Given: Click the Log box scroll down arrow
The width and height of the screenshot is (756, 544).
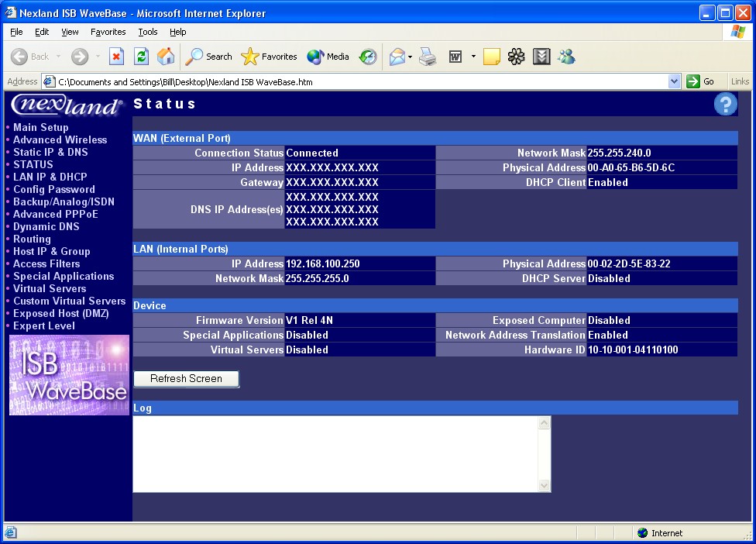Looking at the screenshot, I should pos(545,485).
